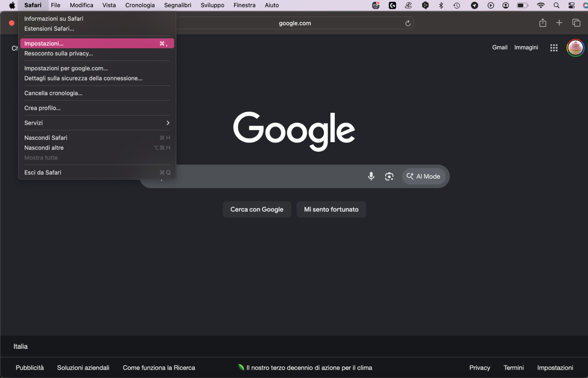Open Immagini link

tap(526, 47)
